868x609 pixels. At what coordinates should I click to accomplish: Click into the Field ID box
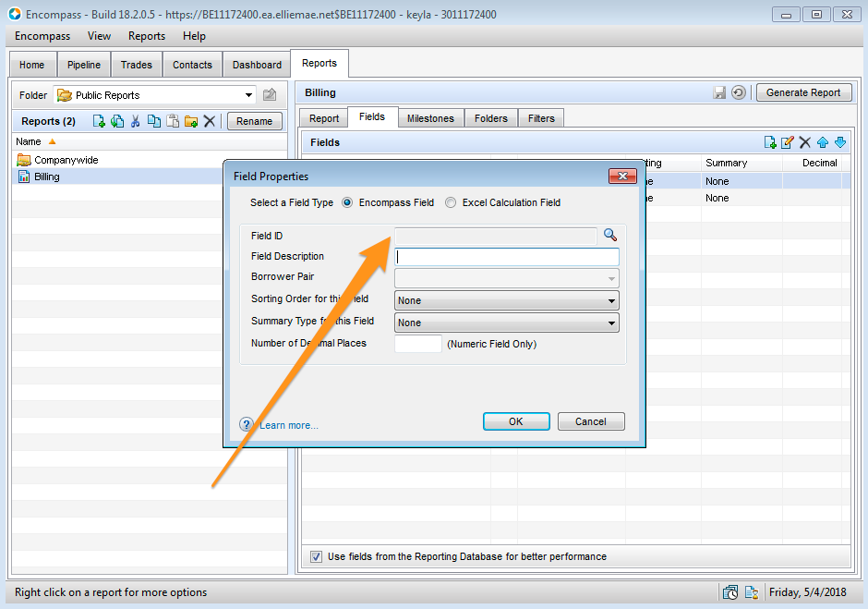496,236
